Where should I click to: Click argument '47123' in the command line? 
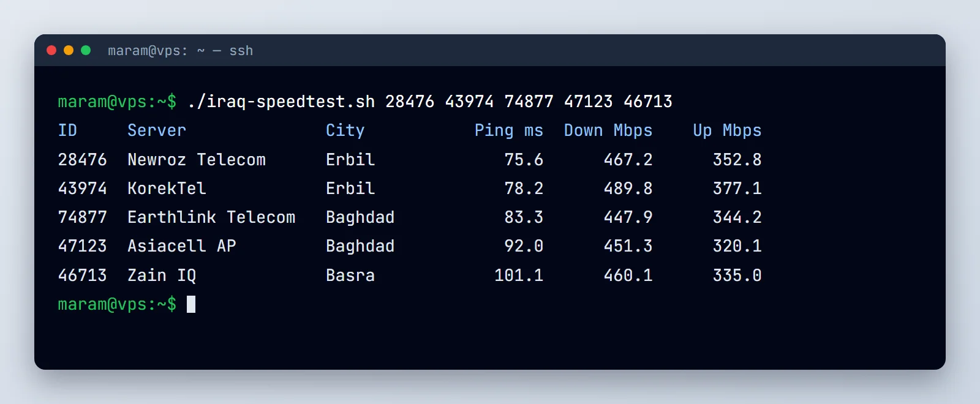588,102
